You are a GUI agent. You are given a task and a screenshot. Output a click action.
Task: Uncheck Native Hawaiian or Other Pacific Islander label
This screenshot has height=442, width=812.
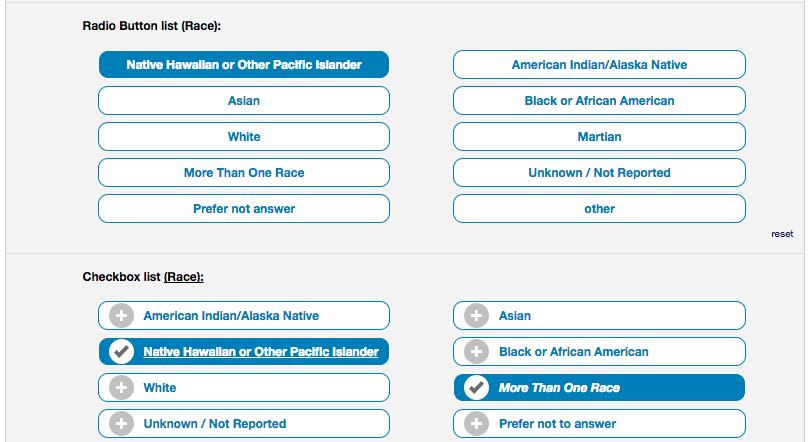click(261, 352)
